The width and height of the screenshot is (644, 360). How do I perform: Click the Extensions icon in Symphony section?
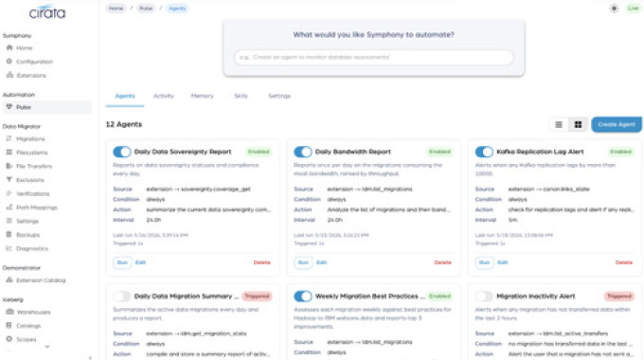click(9, 75)
